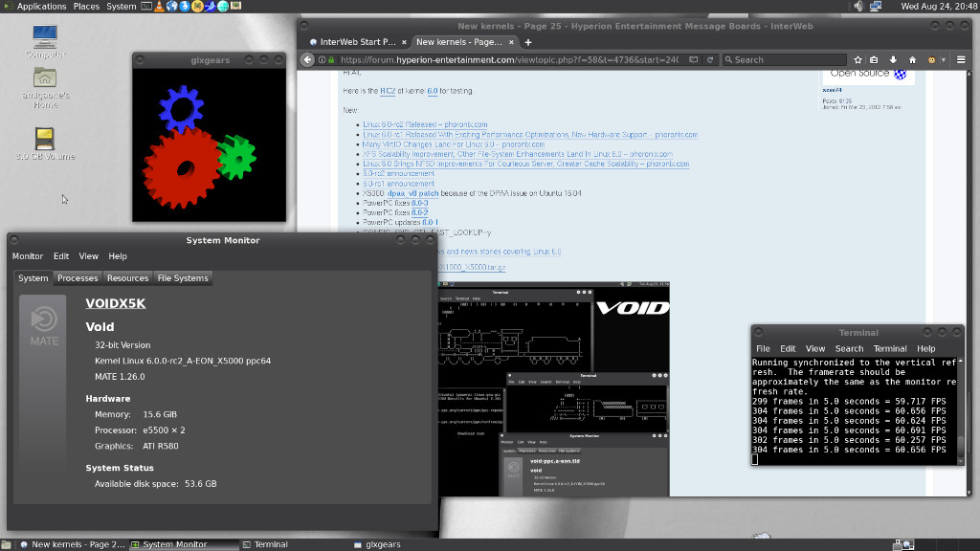This screenshot has height=551, width=980.
Task: Bookmark this page with the star icon
Action: pos(857,60)
